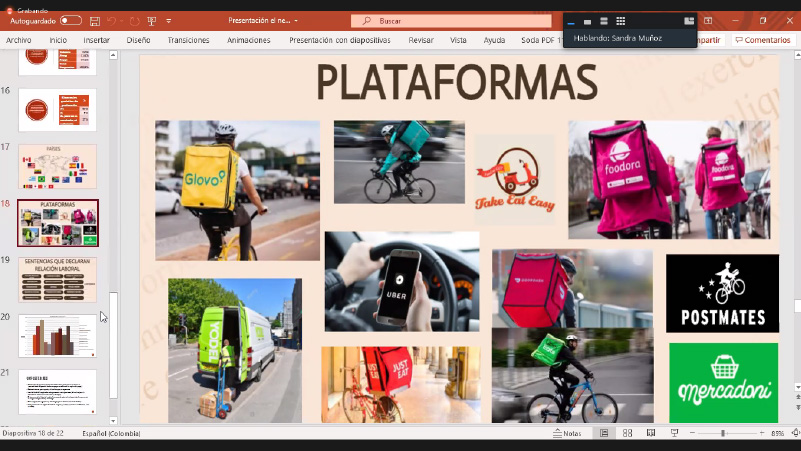The width and height of the screenshot is (801, 451).
Task: Click the Undo arrow icon
Action: 111,21
